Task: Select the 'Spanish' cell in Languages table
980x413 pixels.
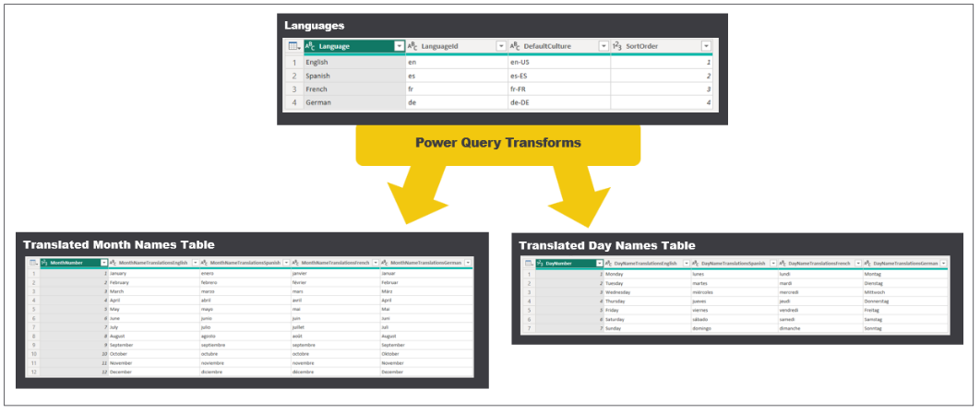Action: pyautogui.click(x=354, y=76)
